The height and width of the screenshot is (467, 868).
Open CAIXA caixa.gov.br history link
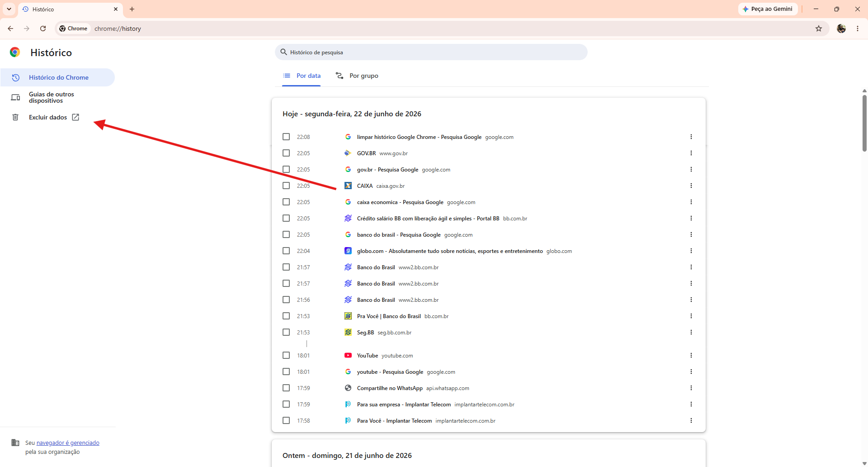[365, 186]
